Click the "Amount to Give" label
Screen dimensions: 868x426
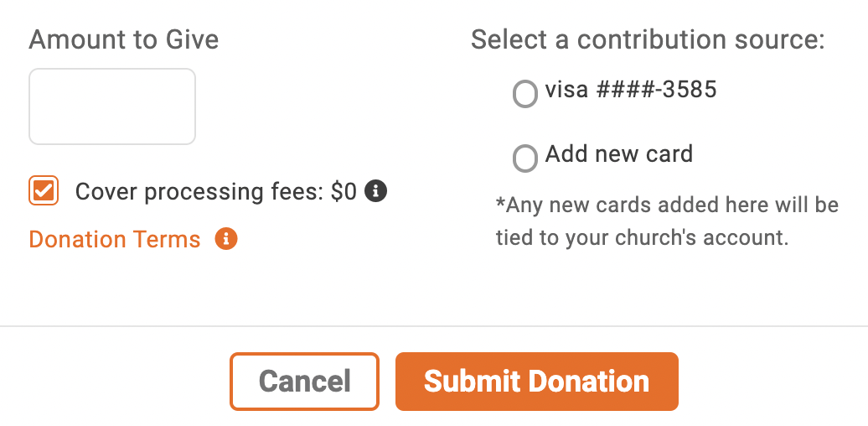124,39
